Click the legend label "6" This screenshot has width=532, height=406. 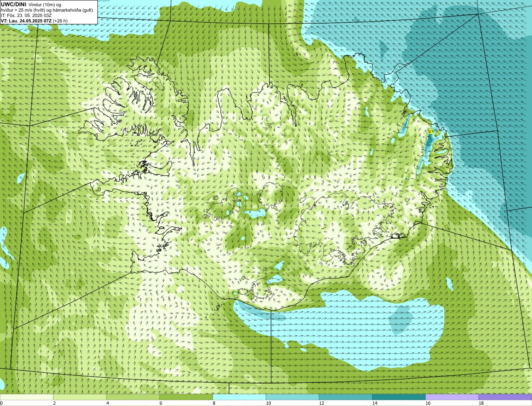[x=161, y=403]
